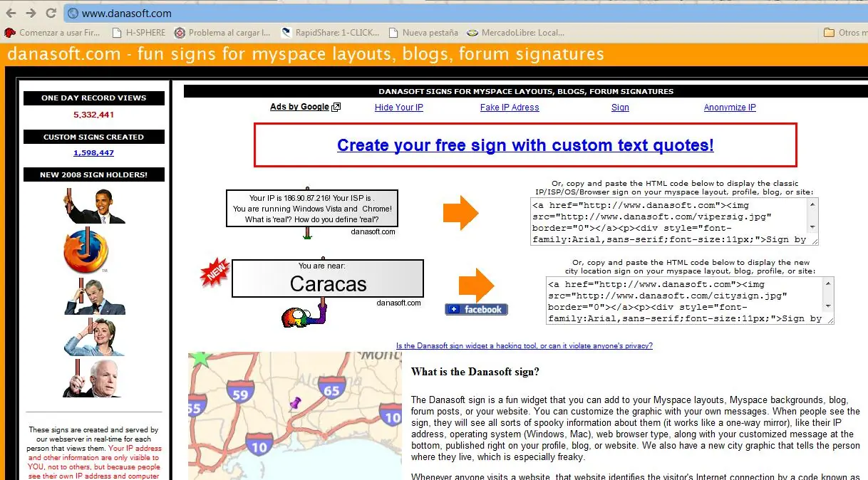Click the orange arrow beside the IP sign
The width and height of the screenshot is (868, 480).
[461, 212]
